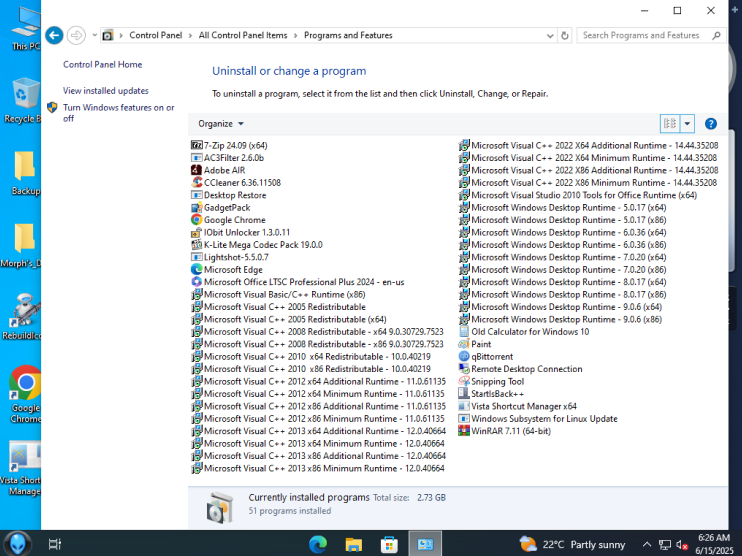Viewport: 742px width, 556px height.
Task: Click the AC3Filter 2.6.0b icon
Action: pyautogui.click(x=196, y=158)
